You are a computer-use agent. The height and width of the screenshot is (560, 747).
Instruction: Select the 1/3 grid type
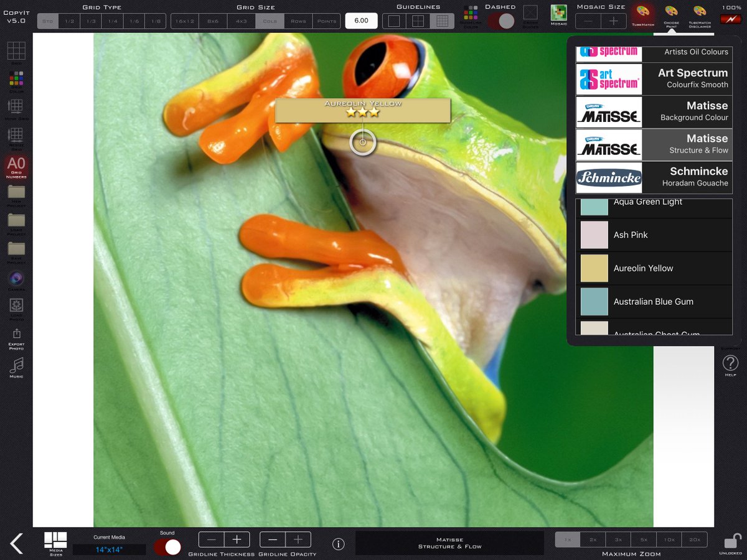pos(91,21)
